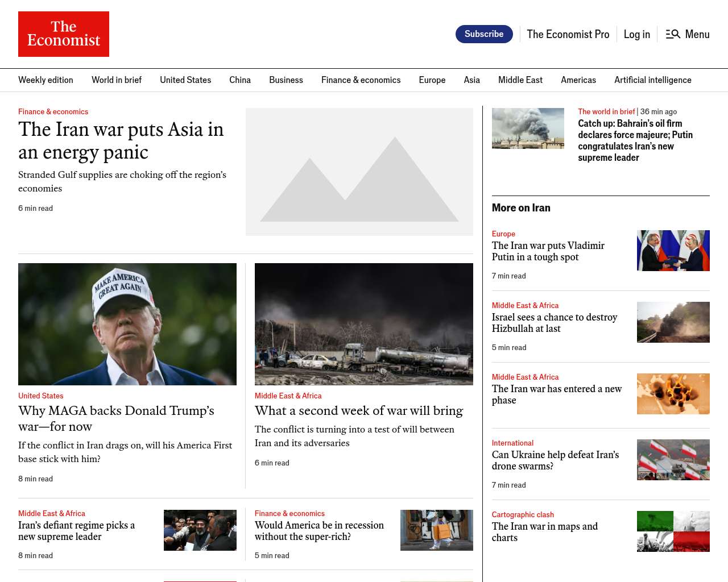The height and width of the screenshot is (582, 728).
Task: Click The Economist logo
Action: coord(64,34)
